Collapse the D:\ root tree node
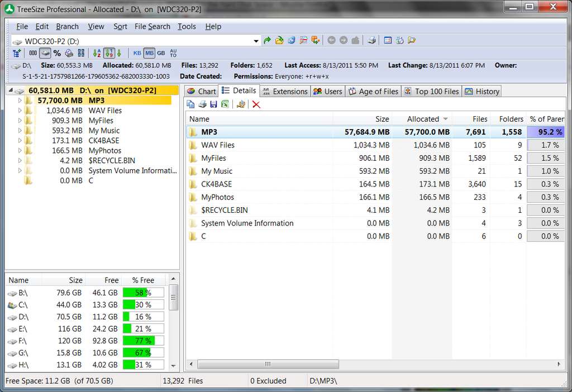This screenshot has width=572, height=392. [x=11, y=90]
